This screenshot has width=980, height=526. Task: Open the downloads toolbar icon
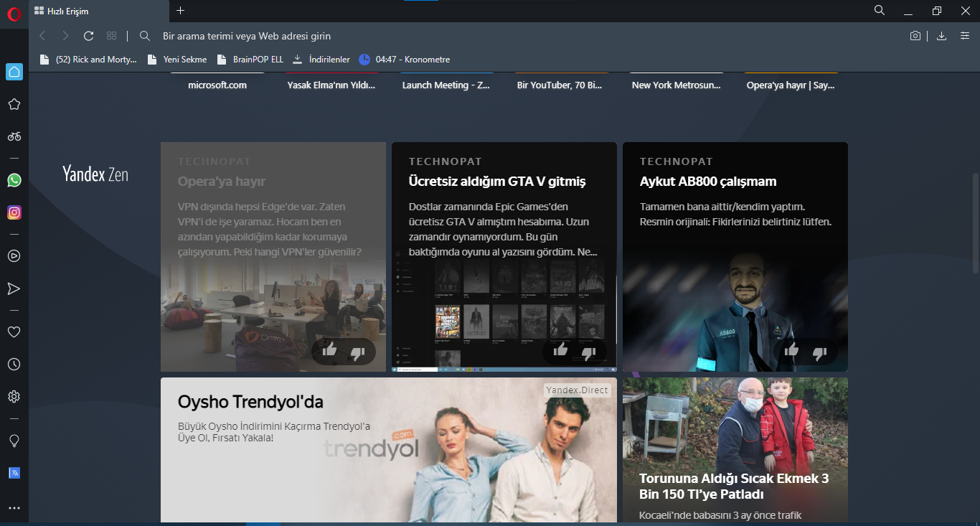(942, 36)
